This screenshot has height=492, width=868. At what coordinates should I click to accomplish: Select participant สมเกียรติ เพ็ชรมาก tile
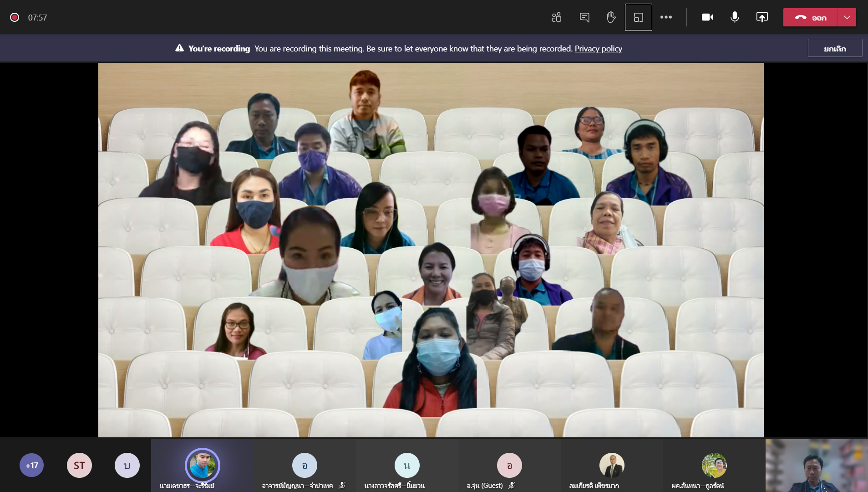tap(611, 466)
